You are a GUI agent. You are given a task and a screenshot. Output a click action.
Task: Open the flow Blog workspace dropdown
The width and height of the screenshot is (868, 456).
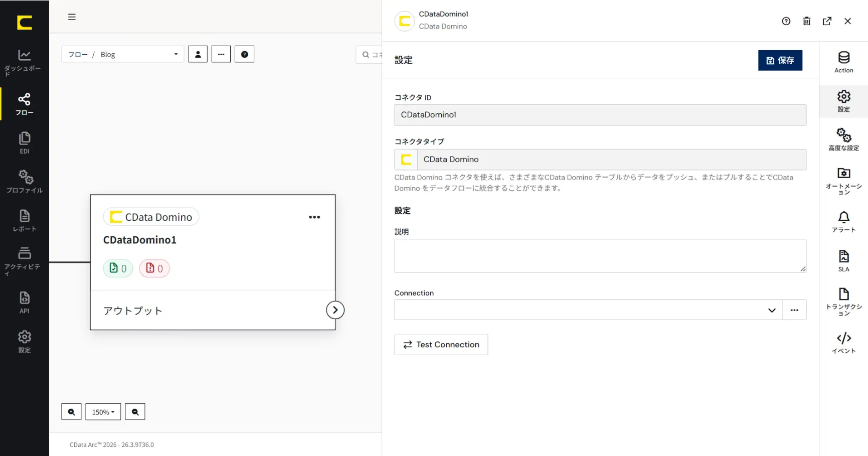point(123,54)
